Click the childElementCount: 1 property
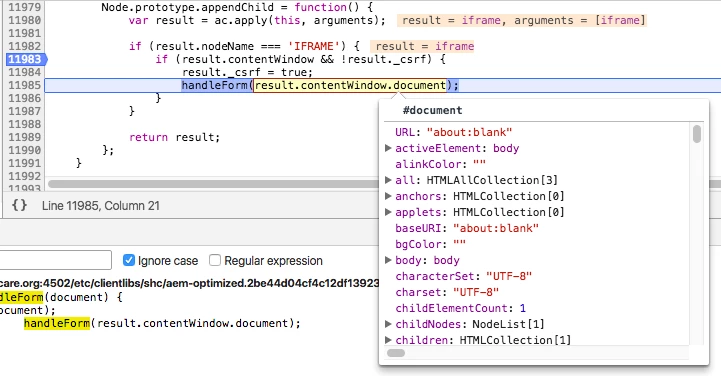Image resolution: width=721 pixels, height=376 pixels. [x=460, y=308]
